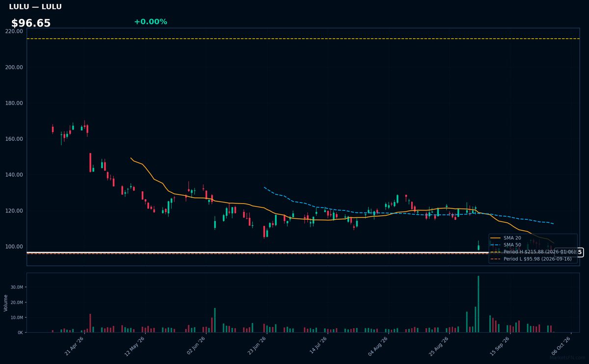The width and height of the screenshot is (589, 364).
Task: Select the 21 Apr '26 date label
Action: coord(74,346)
